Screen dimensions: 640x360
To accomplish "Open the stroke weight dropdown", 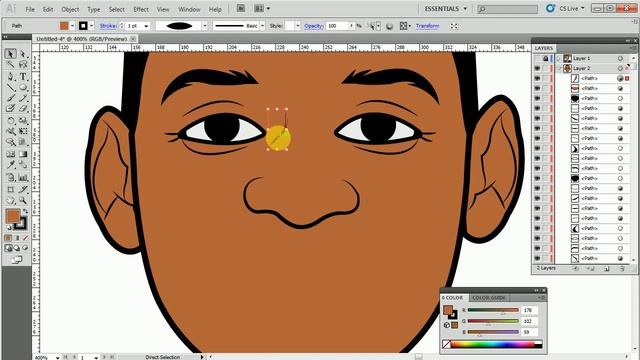I will coord(146,26).
